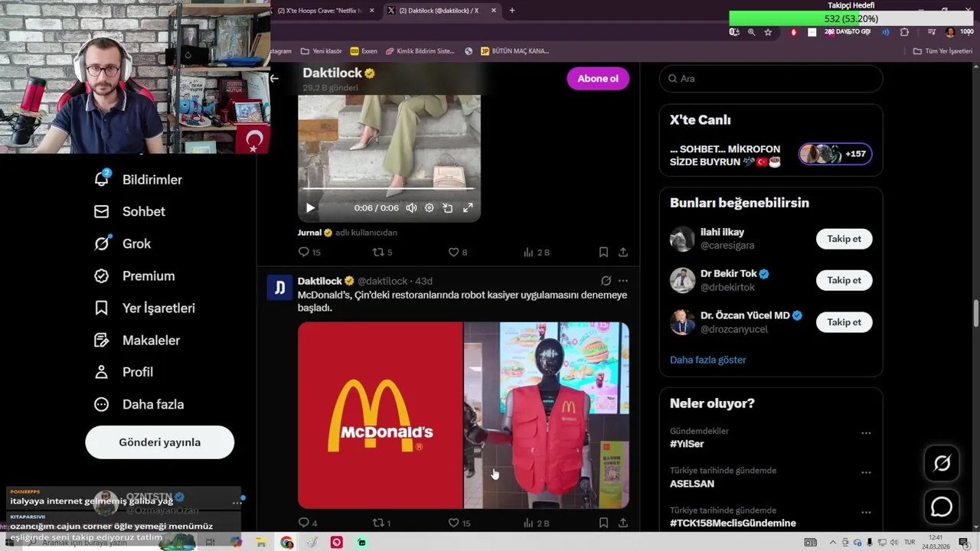View analytics of McDonald's post

pos(536,523)
